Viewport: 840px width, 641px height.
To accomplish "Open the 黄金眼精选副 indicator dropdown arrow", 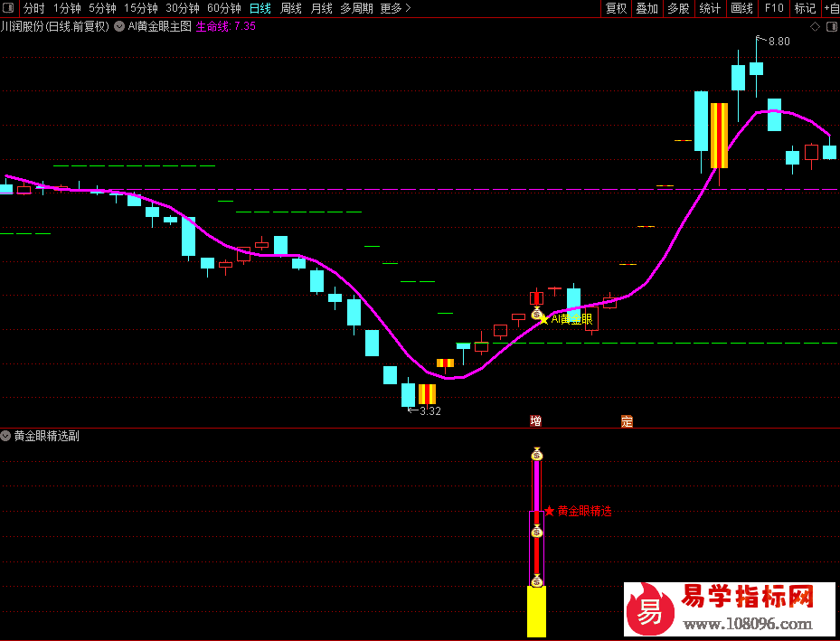I will tap(6, 436).
